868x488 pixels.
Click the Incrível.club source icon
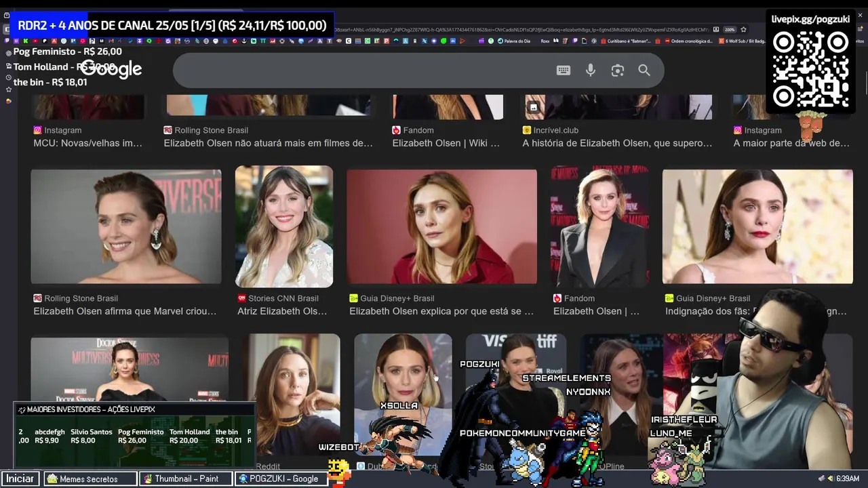point(526,130)
